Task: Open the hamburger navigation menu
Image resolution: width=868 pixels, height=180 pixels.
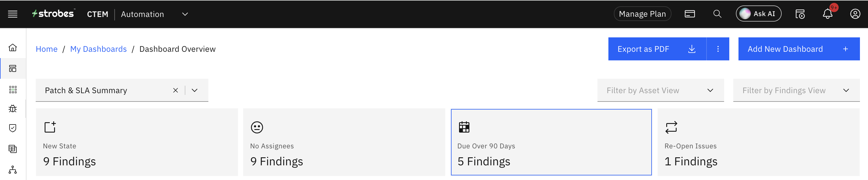Action: 12,14
